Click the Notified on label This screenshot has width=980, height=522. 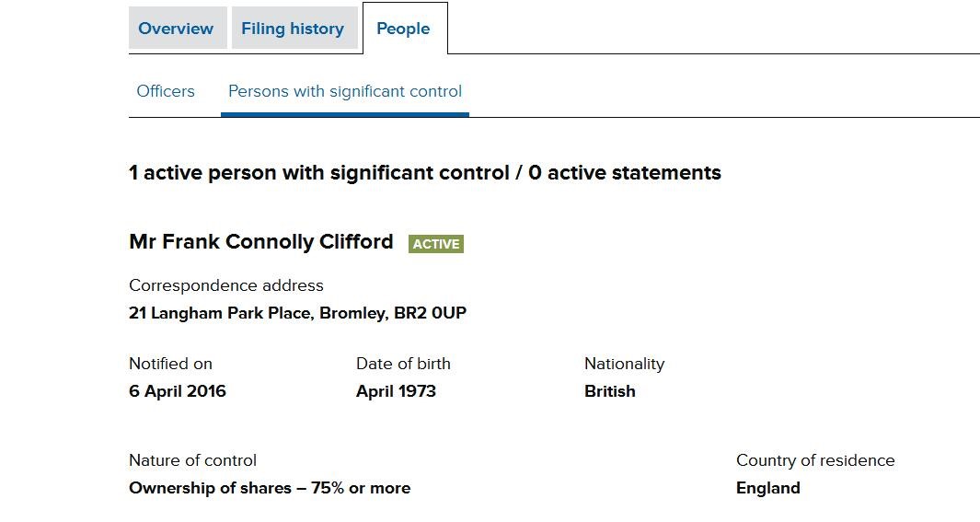[x=170, y=364]
